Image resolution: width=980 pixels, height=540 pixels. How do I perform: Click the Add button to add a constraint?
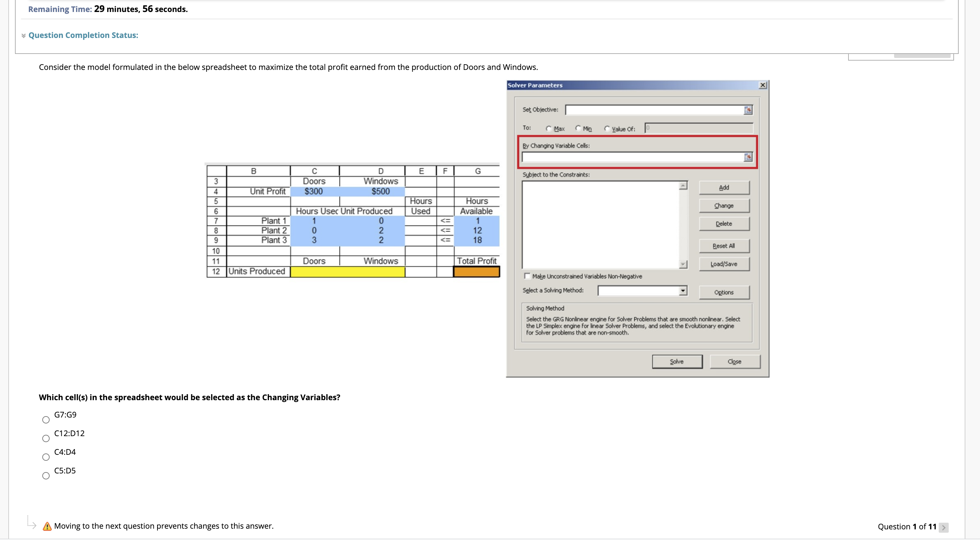(724, 187)
